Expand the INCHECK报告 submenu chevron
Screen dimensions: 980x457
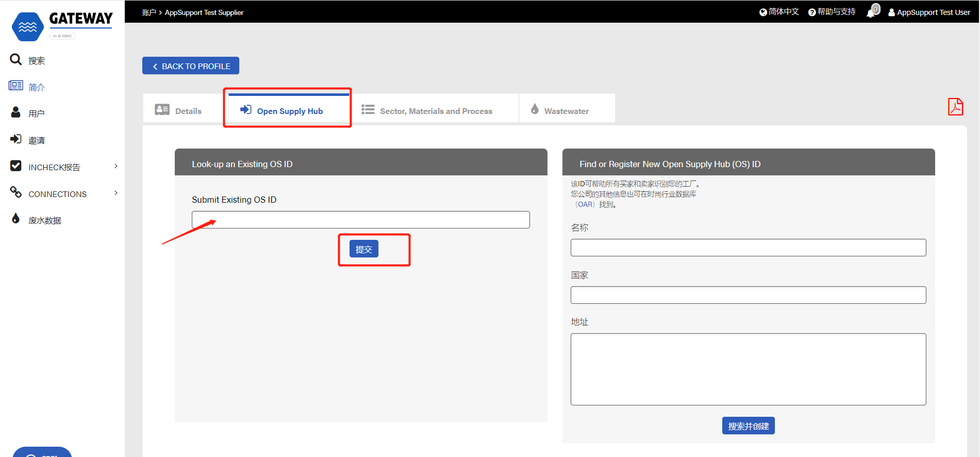click(x=116, y=166)
